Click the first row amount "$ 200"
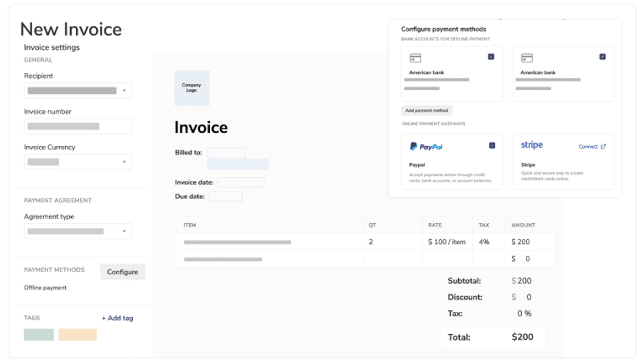The image size is (644, 362). click(x=521, y=242)
